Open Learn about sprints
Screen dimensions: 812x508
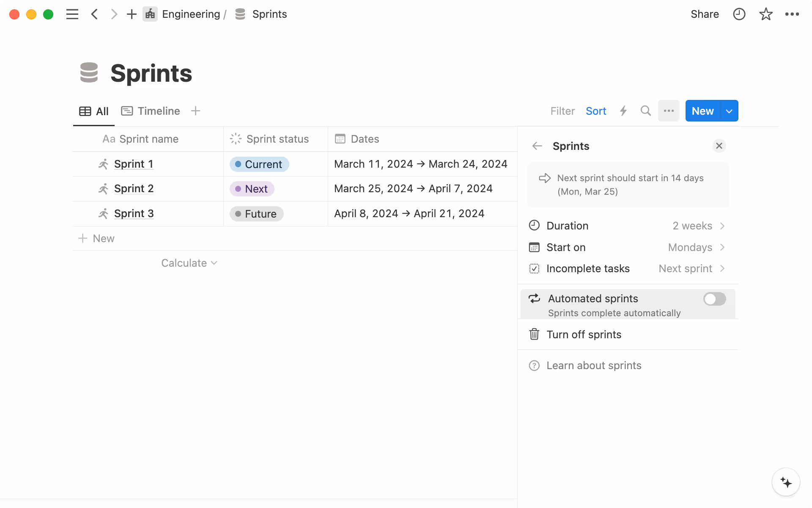(x=594, y=365)
